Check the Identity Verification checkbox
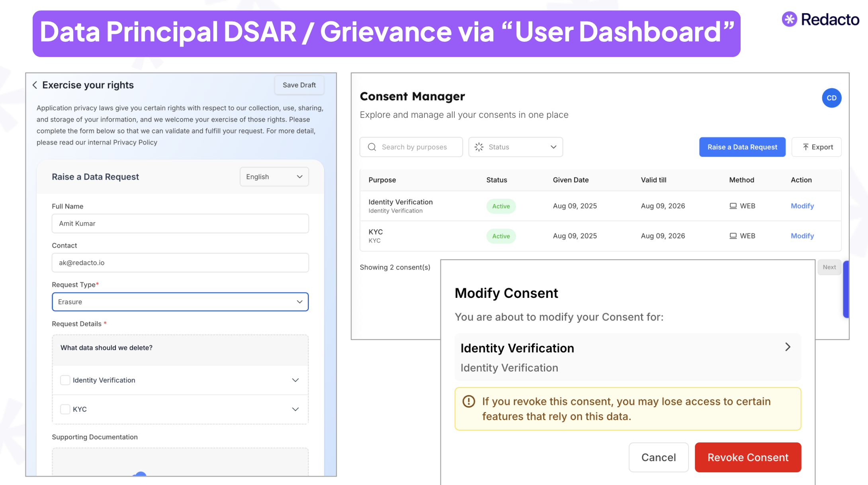This screenshot has height=485, width=868. [65, 380]
